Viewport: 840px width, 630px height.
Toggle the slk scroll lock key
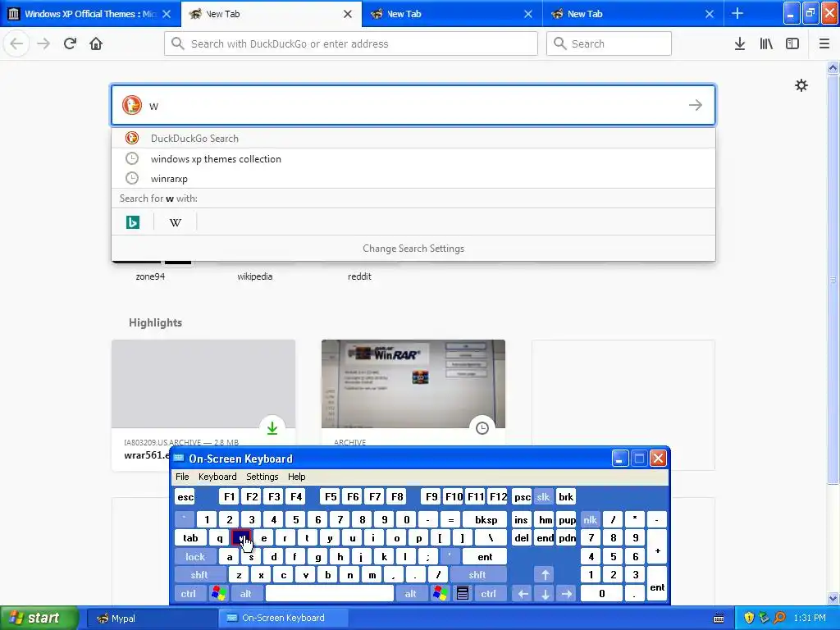tap(543, 496)
